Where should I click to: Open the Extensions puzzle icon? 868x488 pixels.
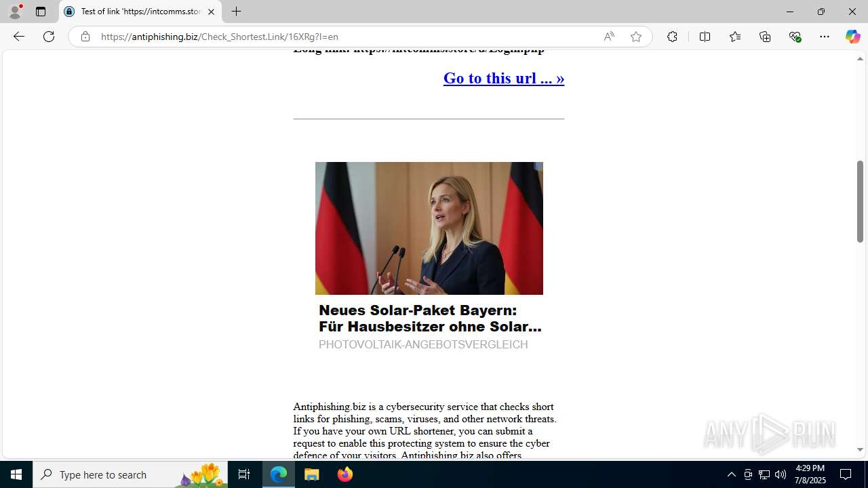pos(672,37)
